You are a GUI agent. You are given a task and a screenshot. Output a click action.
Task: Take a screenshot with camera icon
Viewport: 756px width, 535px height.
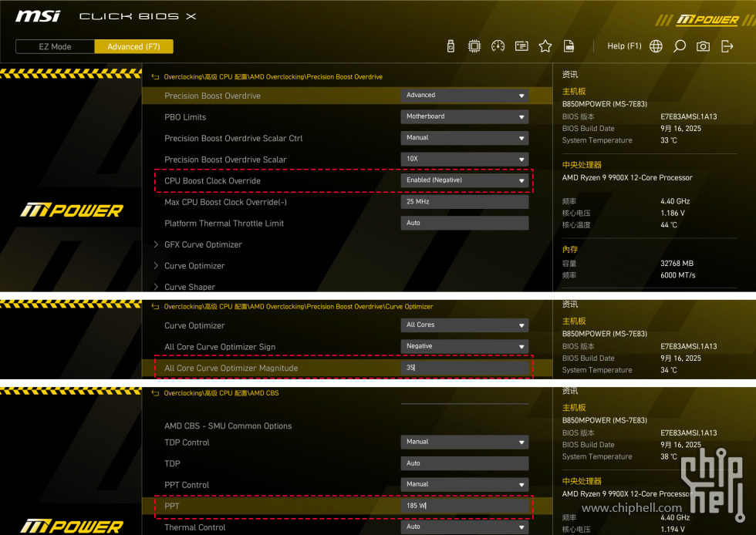(703, 46)
